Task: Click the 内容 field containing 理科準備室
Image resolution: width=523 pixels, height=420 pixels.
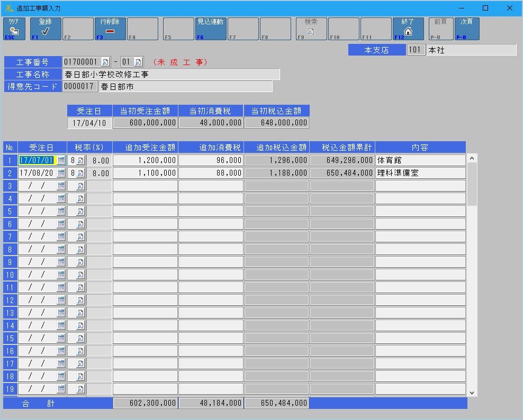Action: [420, 173]
